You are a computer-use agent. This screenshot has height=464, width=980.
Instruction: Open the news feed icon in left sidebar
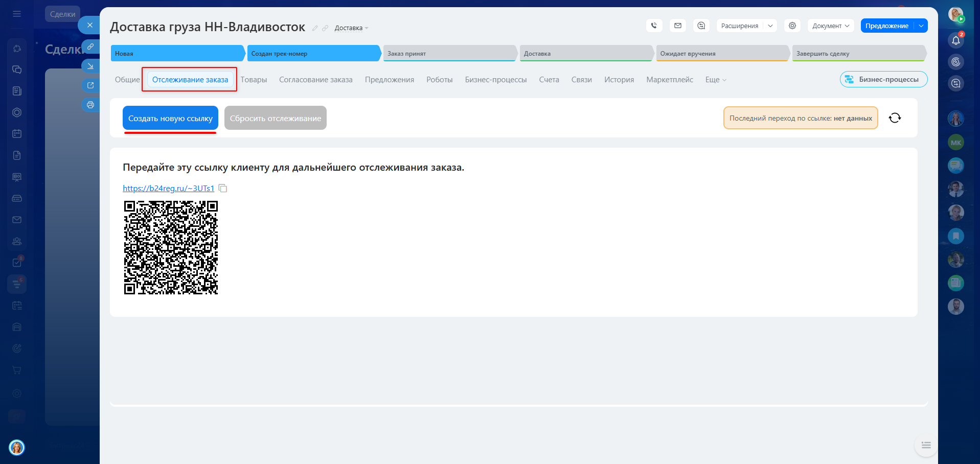(x=17, y=91)
